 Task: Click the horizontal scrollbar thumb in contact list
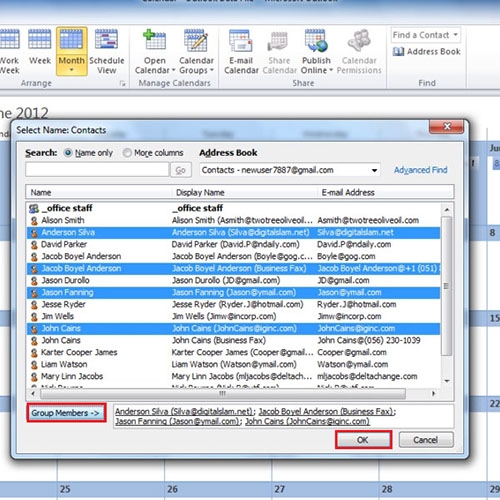223,394
